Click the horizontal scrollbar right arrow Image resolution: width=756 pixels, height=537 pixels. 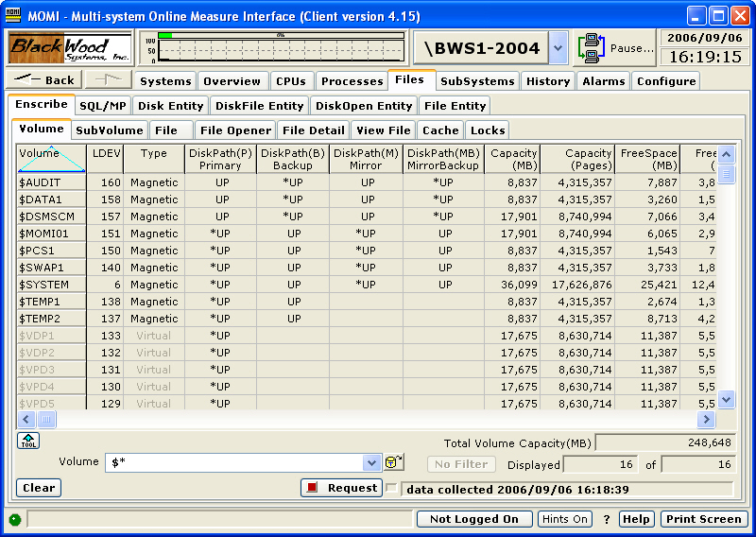706,419
